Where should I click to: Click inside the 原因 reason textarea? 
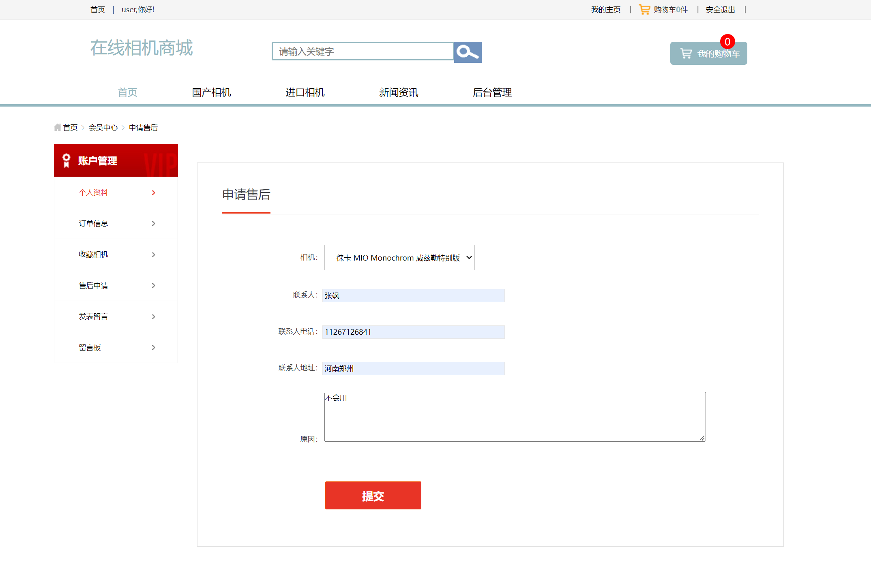514,417
